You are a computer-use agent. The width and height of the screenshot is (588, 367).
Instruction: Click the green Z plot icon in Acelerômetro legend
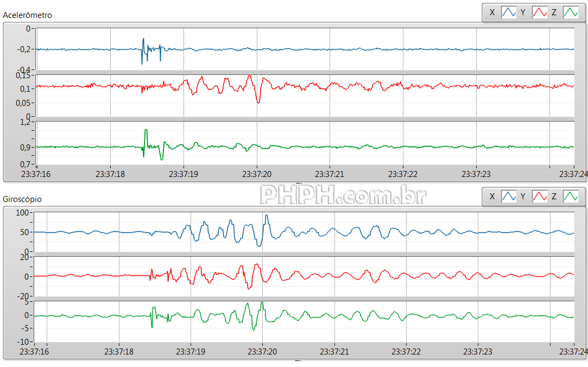pos(571,12)
